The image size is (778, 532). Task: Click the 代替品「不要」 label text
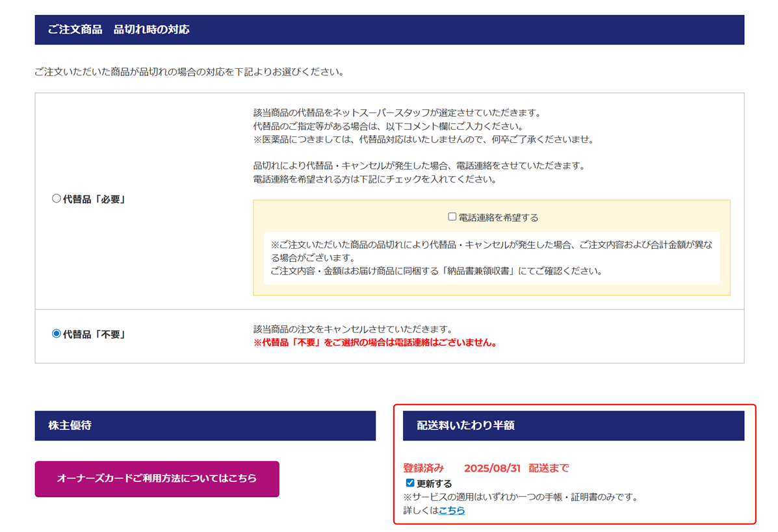94,335
